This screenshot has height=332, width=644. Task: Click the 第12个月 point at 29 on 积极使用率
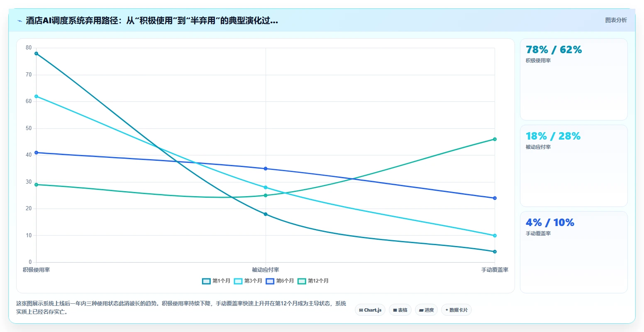(37, 184)
